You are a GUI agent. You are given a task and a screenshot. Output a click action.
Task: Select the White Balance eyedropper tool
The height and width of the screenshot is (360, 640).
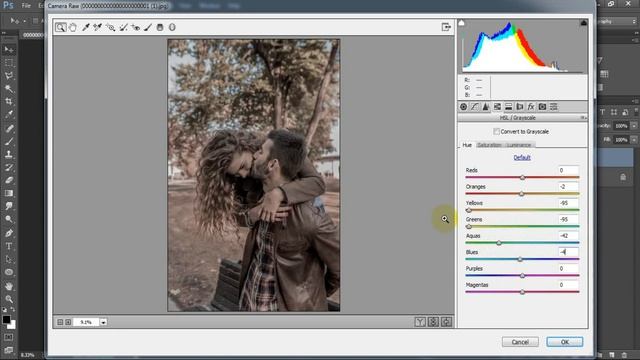tap(86, 27)
